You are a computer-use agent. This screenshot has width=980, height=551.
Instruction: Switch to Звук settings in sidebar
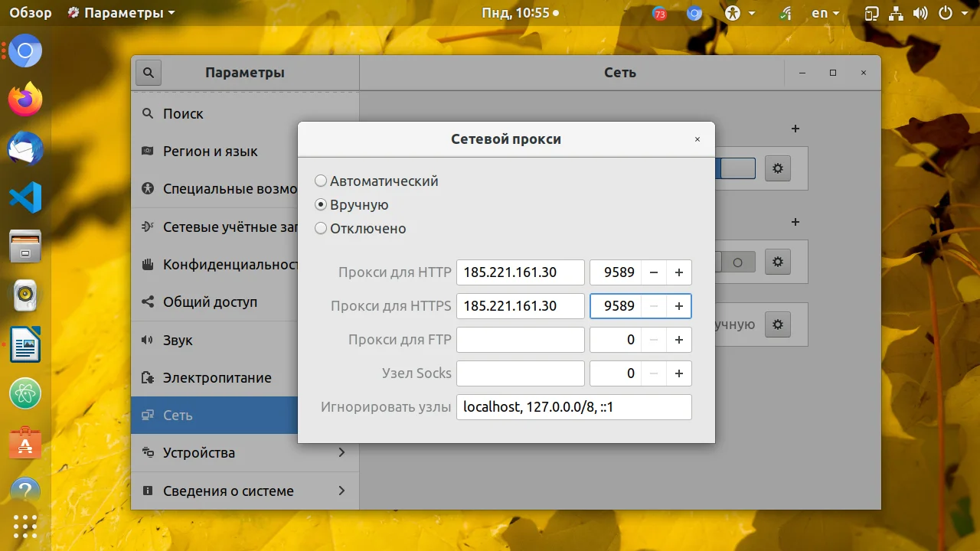coord(214,341)
